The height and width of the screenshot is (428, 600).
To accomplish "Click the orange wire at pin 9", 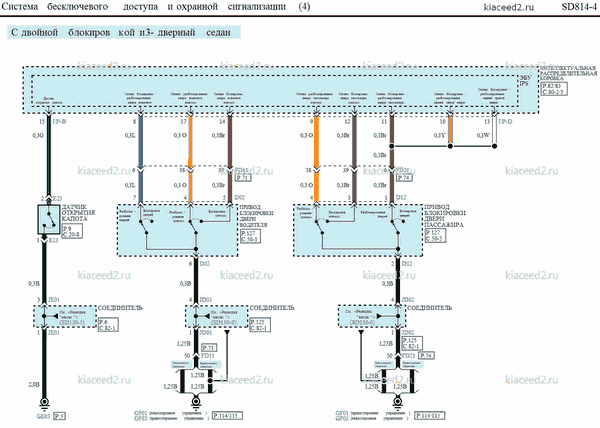I will click(316, 142).
